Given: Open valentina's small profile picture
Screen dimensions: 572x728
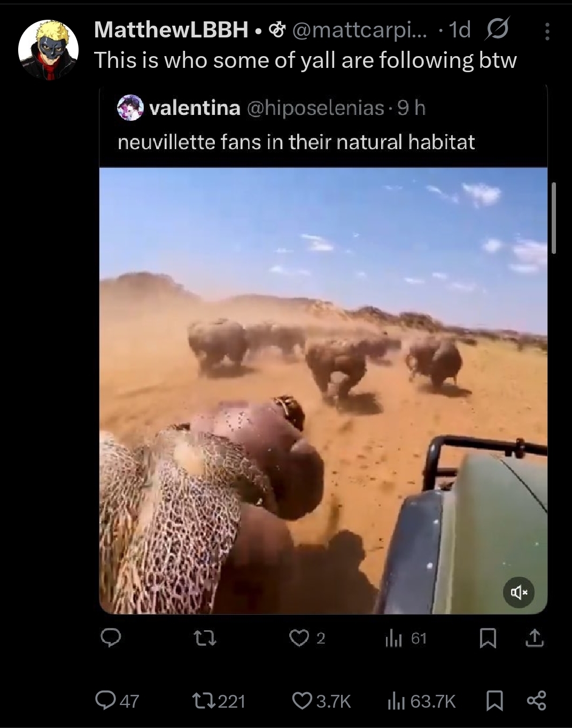Looking at the screenshot, I should (130, 108).
